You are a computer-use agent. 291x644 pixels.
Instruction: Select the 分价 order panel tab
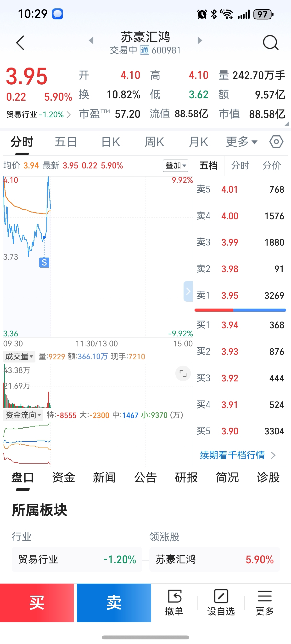coord(272,166)
